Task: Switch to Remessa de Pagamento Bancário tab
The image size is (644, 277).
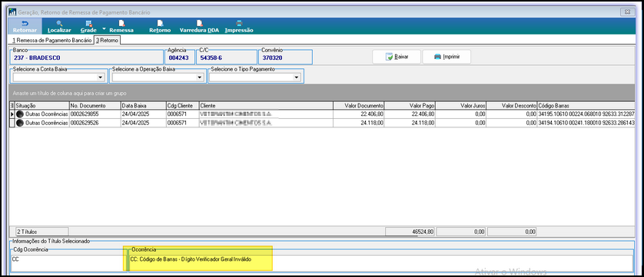Action: [51, 40]
